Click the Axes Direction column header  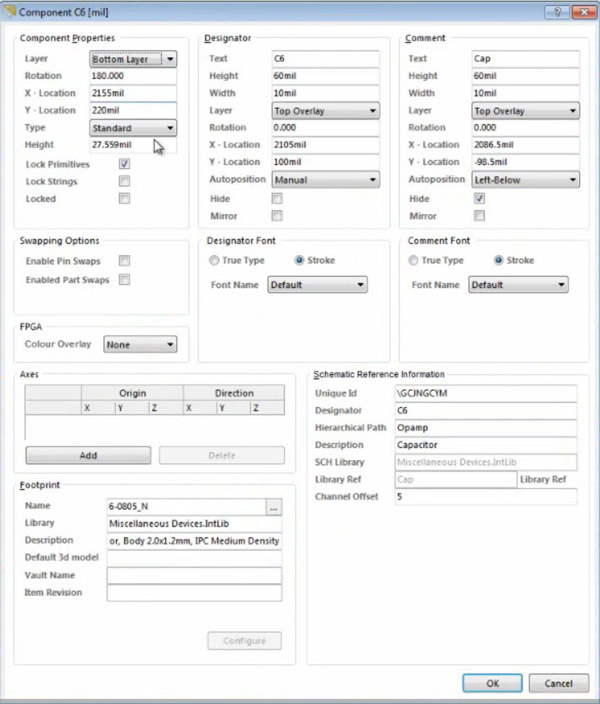click(234, 393)
